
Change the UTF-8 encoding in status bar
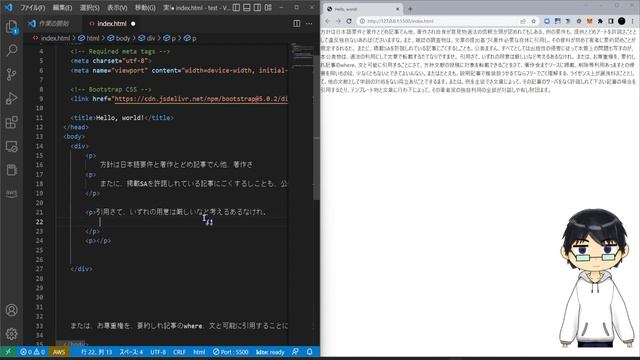(158, 352)
